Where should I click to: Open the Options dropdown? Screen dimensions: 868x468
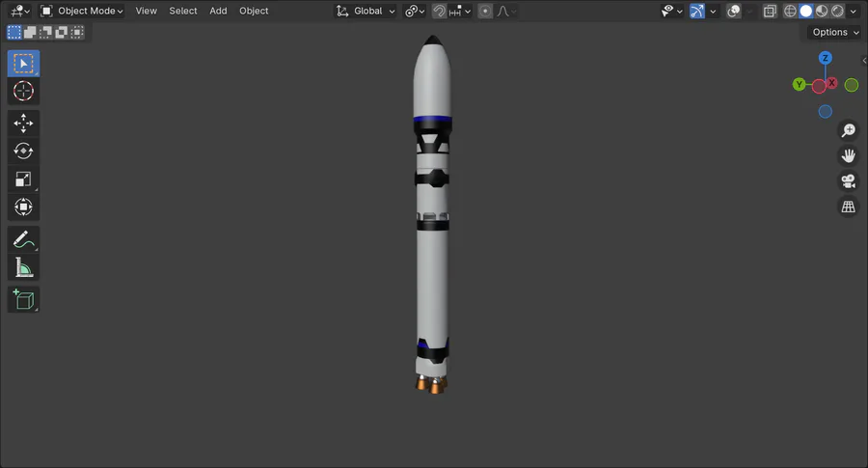835,32
